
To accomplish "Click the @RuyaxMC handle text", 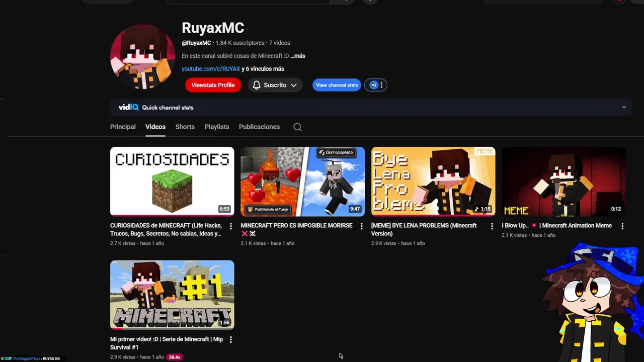I will [196, 43].
